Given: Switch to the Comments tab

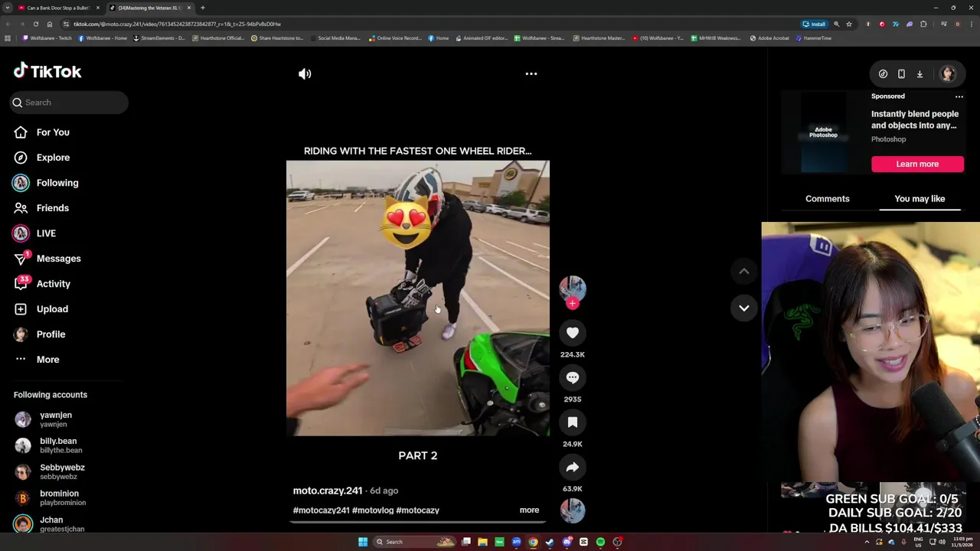Looking at the screenshot, I should pyautogui.click(x=828, y=199).
